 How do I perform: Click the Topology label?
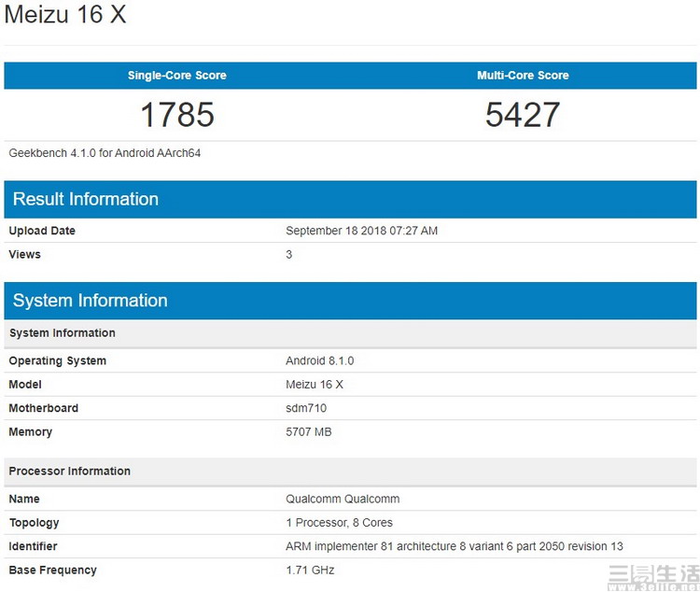34,523
